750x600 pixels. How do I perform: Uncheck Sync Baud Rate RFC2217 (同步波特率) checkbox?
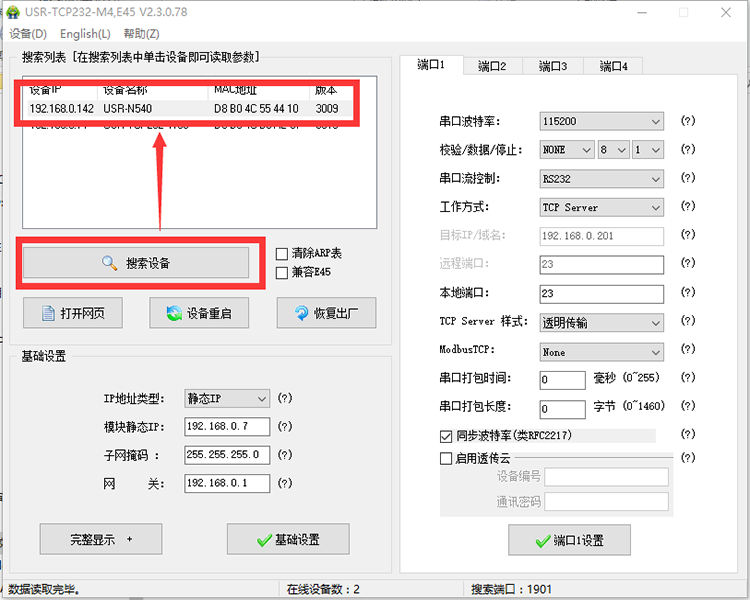446,436
